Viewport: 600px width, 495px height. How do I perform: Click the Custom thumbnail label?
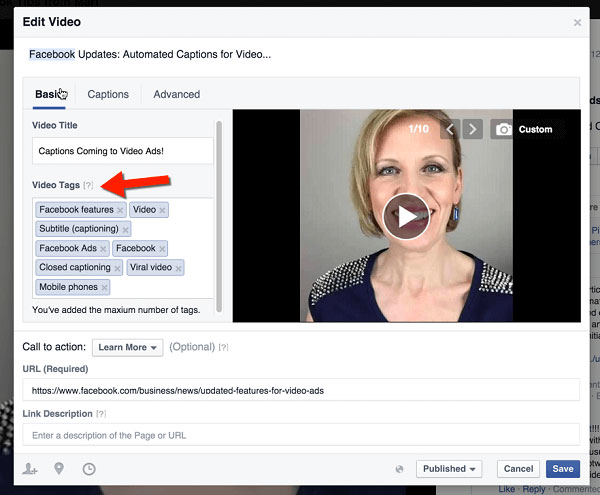coord(535,129)
